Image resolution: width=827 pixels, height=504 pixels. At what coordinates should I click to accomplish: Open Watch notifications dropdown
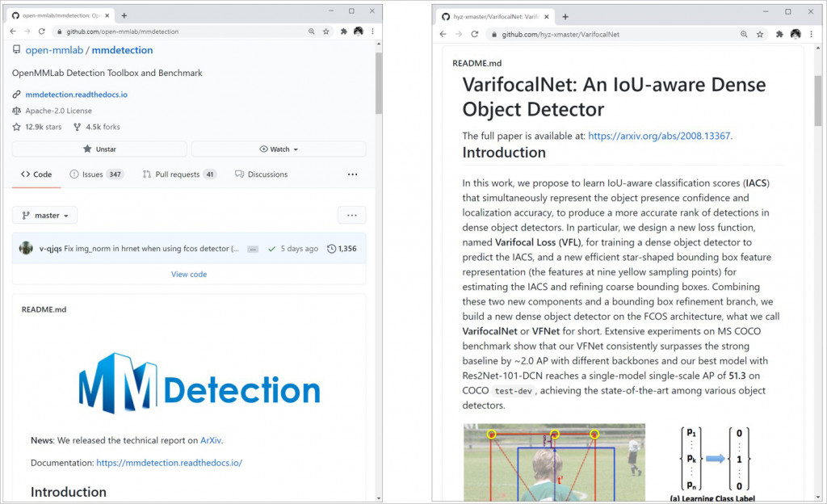click(x=279, y=149)
